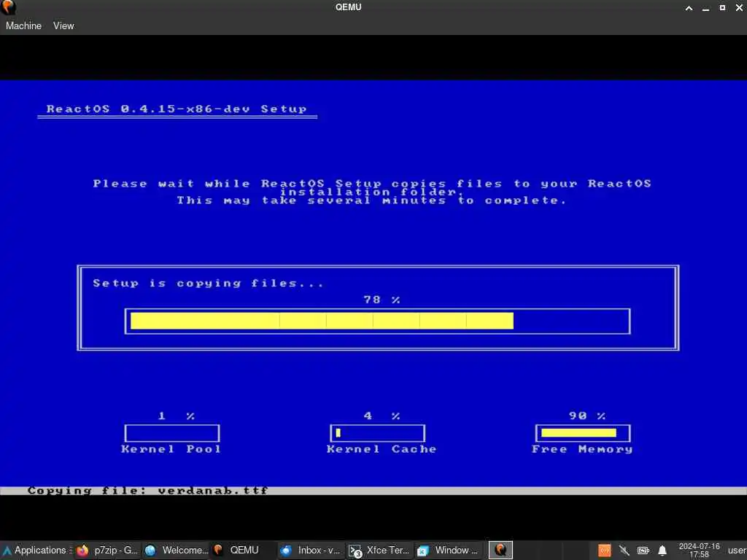The width and height of the screenshot is (747, 560).
Task: Click the QEMU window title bar icon
Action: pos(8,7)
